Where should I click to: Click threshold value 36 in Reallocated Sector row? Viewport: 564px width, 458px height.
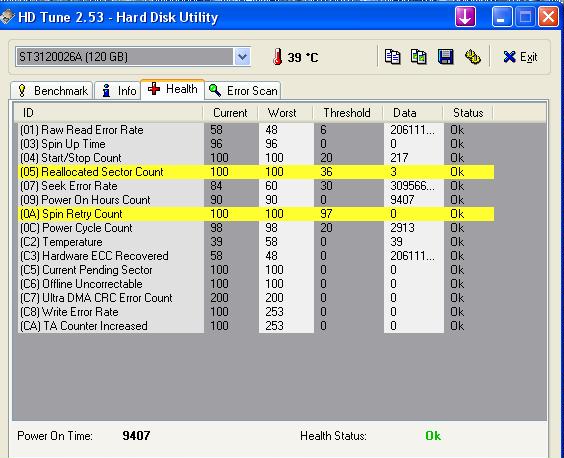click(326, 172)
